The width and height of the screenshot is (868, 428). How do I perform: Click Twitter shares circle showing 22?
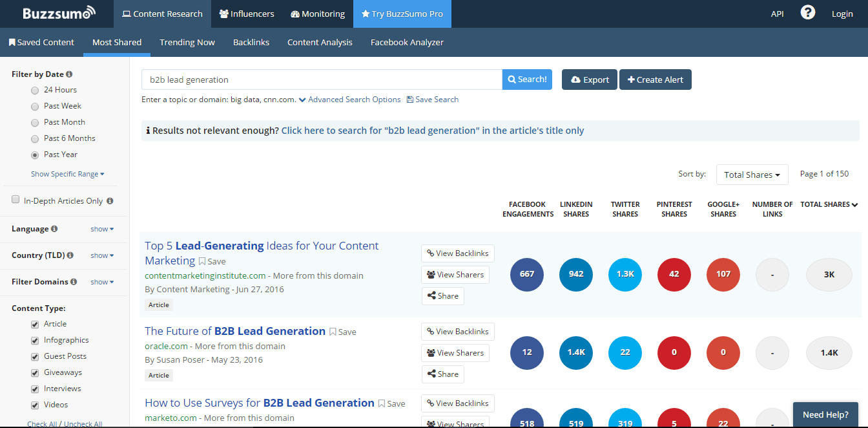[625, 353]
